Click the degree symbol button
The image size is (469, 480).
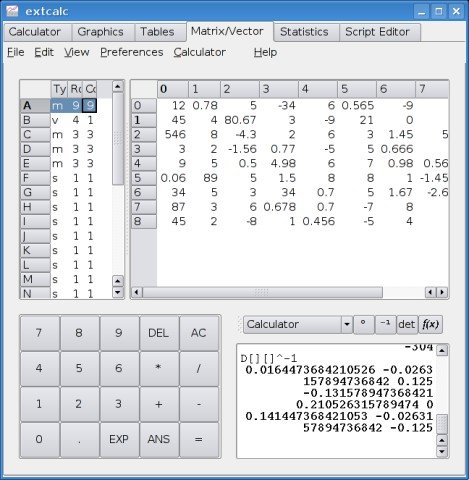coord(364,324)
